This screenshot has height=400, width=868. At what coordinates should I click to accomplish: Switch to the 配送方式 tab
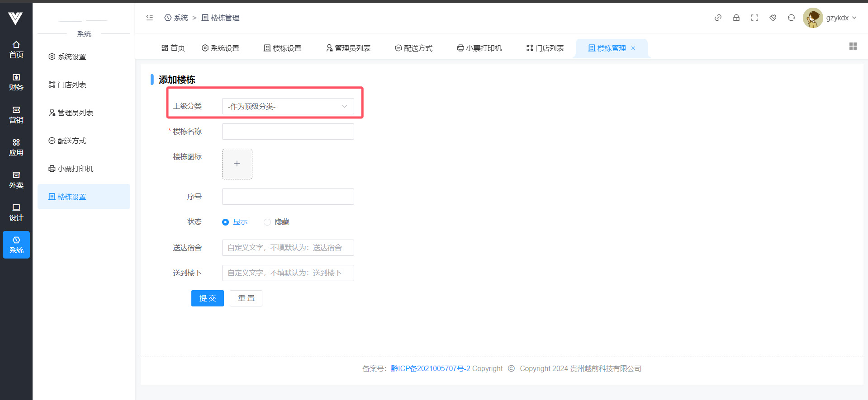click(x=413, y=48)
